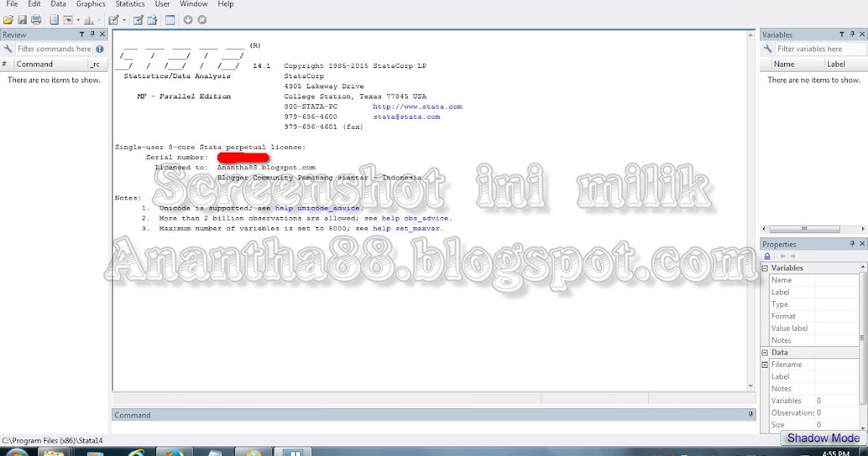Open the Graphics menu
This screenshot has height=456, width=868.
tap(91, 4)
